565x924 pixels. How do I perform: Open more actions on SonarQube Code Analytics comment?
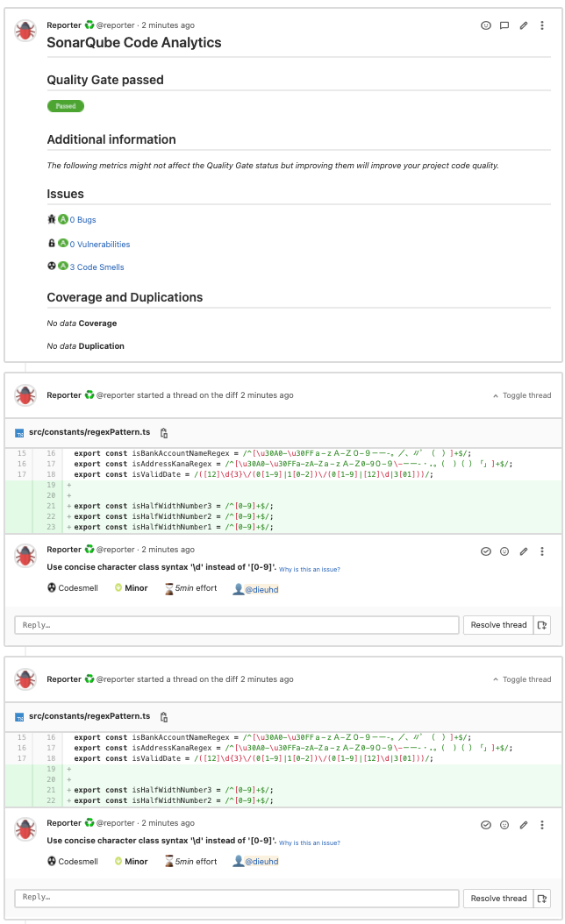coord(542,25)
